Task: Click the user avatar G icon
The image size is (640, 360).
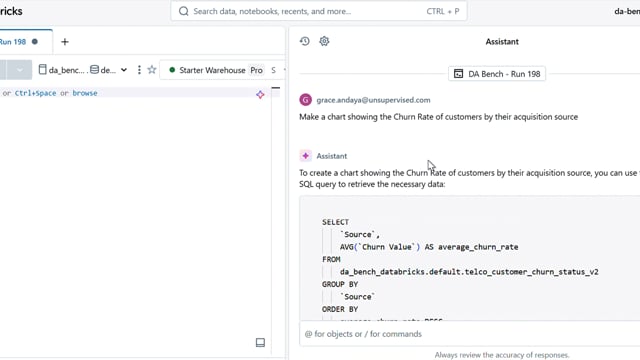Action: (x=305, y=100)
